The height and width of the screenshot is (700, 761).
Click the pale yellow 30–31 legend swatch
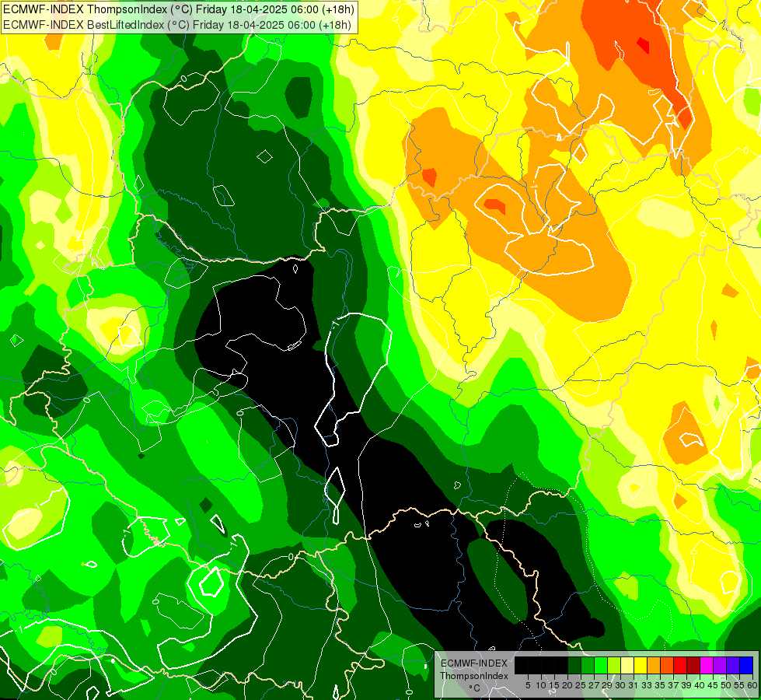pyautogui.click(x=627, y=665)
